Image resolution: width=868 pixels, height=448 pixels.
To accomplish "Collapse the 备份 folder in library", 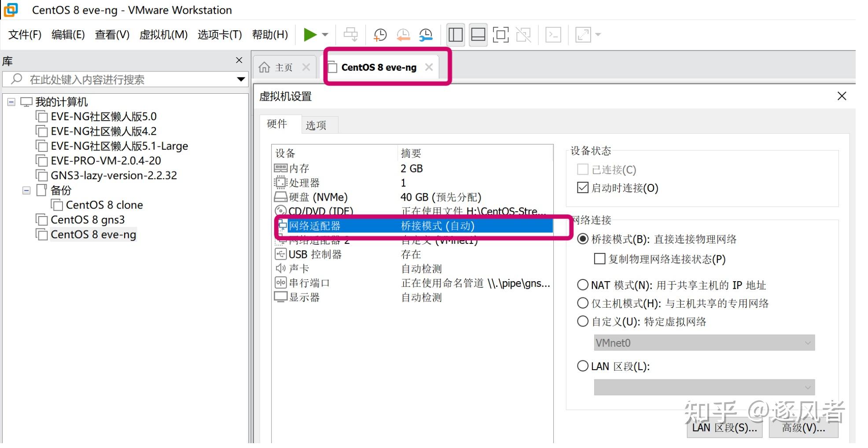I will point(27,190).
